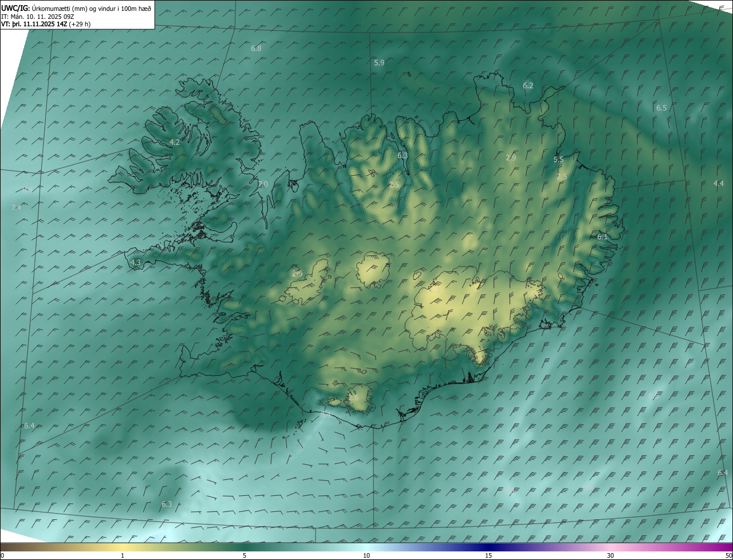Click the 6.1 value label on the east coast
This screenshot has height=560, width=733.
pos(602,237)
